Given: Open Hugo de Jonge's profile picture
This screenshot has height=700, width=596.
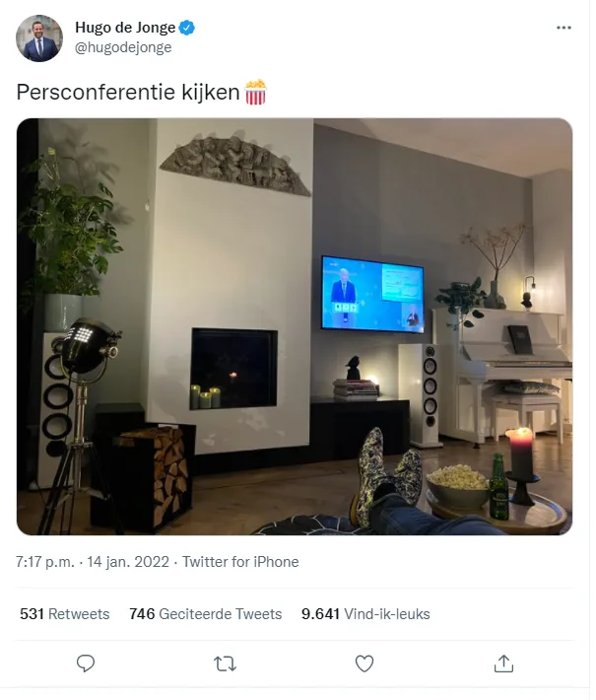Looking at the screenshot, I should tap(39, 38).
